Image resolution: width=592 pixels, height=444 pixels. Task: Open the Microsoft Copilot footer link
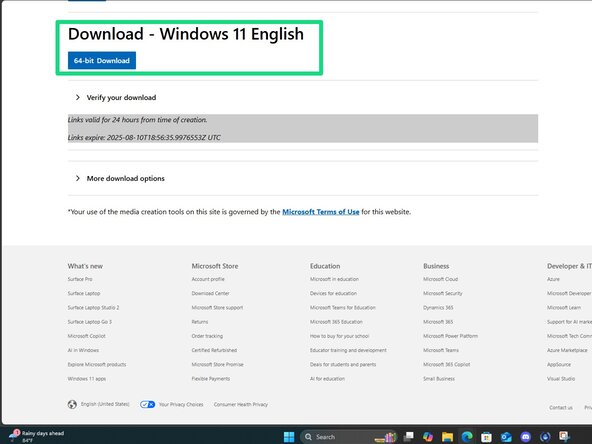86,336
